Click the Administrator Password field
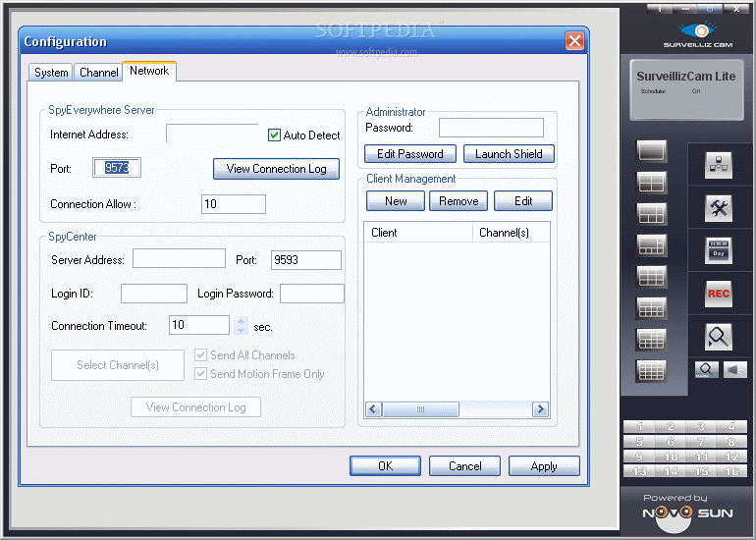This screenshot has height=540, width=756. pos(491,128)
